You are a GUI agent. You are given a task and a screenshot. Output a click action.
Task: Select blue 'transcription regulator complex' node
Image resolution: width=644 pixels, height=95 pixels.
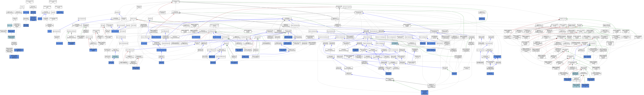60,12
